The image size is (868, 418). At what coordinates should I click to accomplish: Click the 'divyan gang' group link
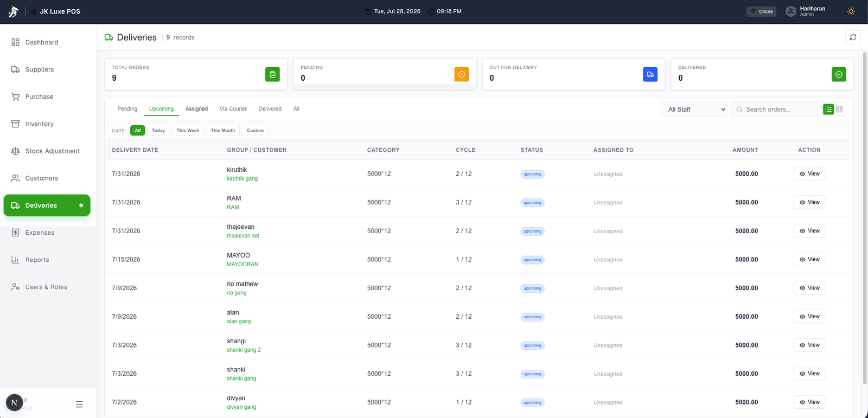click(x=241, y=407)
